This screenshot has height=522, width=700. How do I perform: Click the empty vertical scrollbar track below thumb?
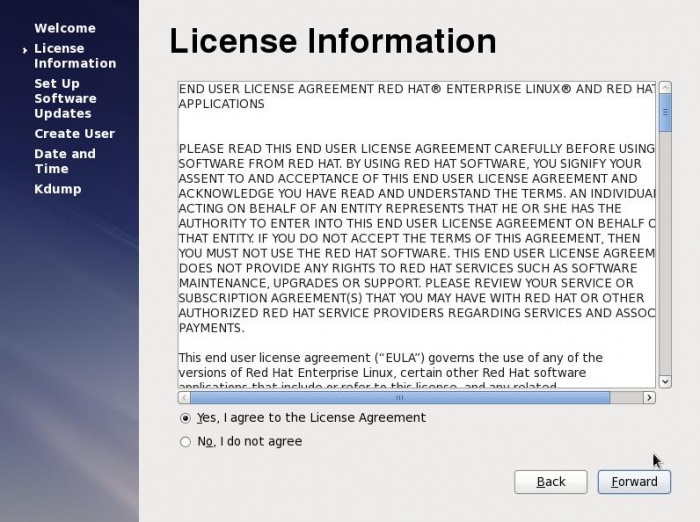click(x=665, y=253)
